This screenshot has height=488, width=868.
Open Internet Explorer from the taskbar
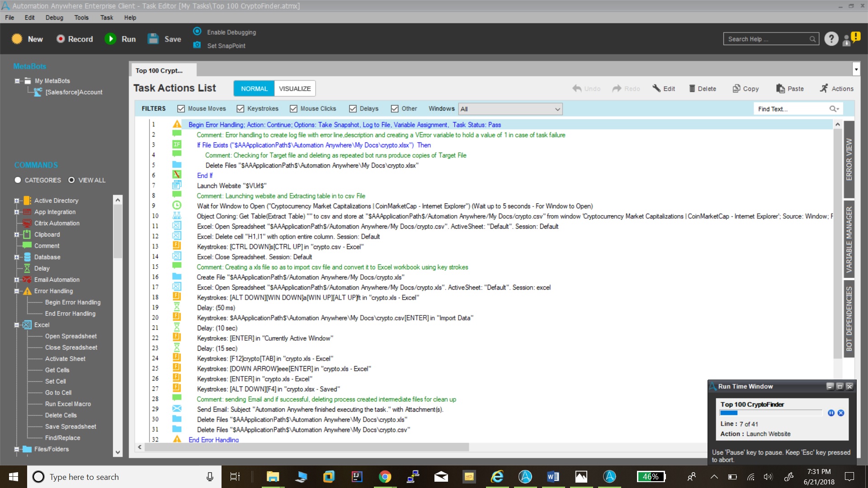(497, 476)
